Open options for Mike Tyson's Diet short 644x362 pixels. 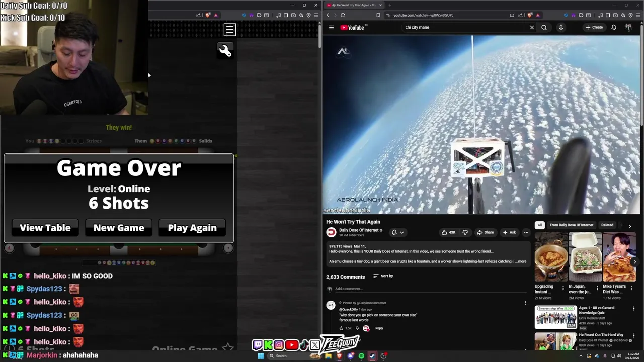631,289
